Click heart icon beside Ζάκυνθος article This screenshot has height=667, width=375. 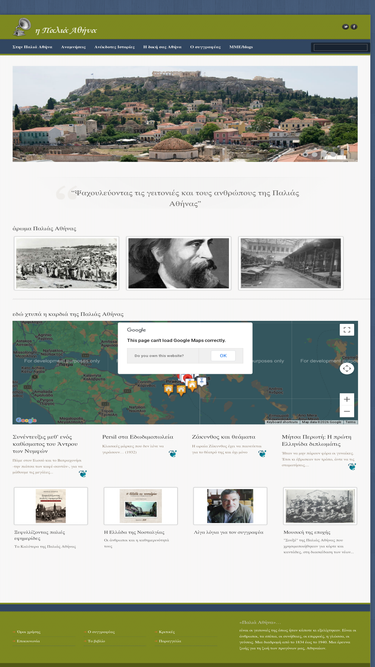(x=262, y=453)
